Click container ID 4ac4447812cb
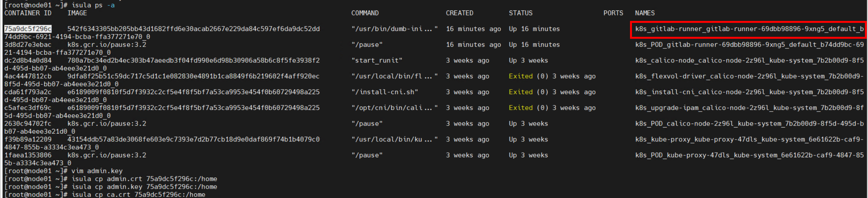Screen dimensions: 868x198 pos(27,76)
